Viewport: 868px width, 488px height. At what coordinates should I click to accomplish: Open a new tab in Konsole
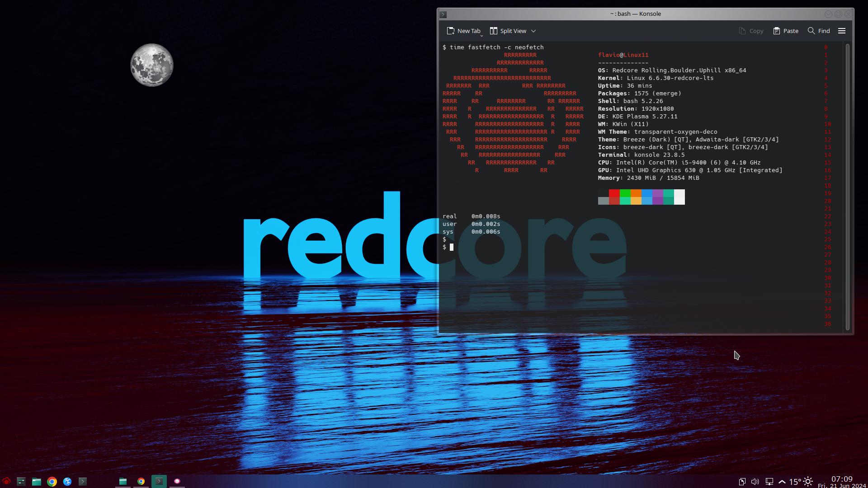click(x=463, y=31)
